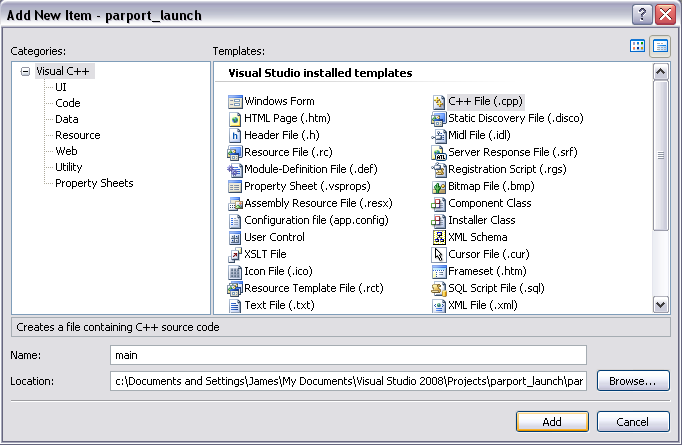Viewport: 682px width, 445px height.
Task: Choose the Cursor File (.cur) icon
Action: [439, 254]
